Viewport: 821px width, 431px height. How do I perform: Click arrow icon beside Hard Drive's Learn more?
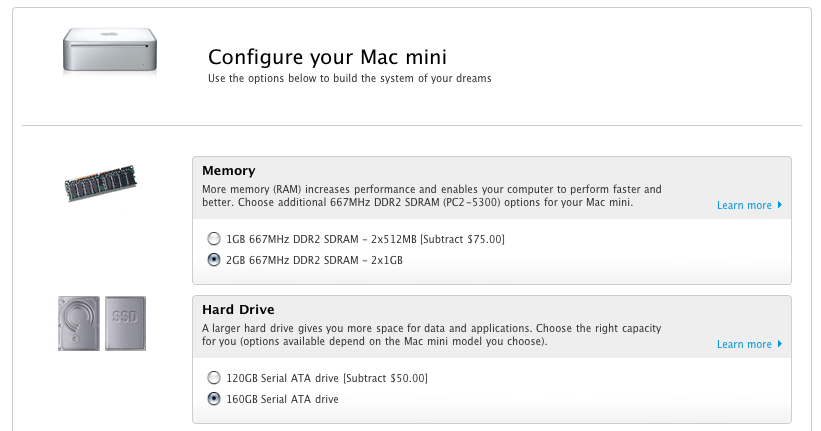click(x=780, y=344)
